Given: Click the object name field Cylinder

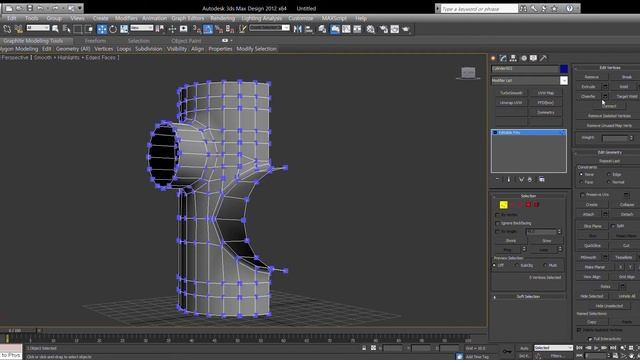Looking at the screenshot, I should tap(525, 69).
